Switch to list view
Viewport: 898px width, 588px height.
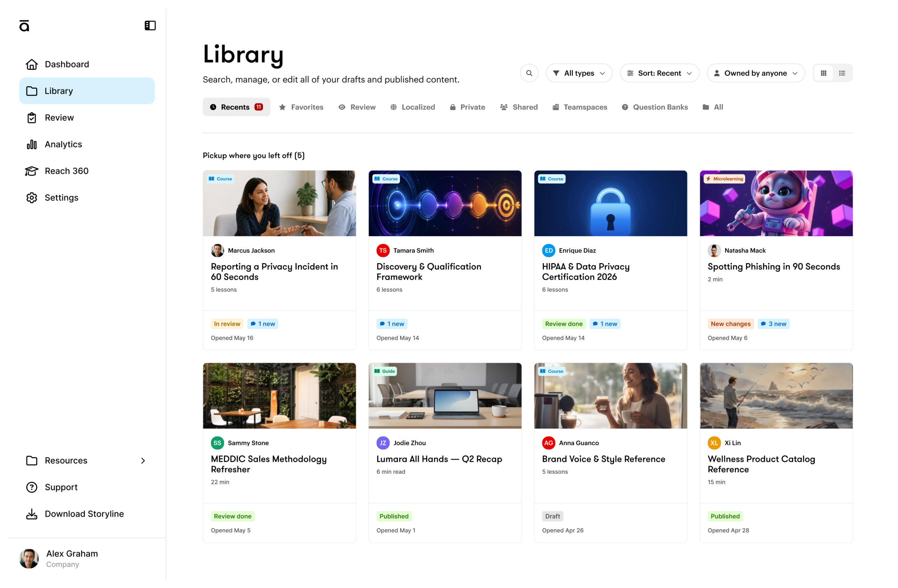(x=842, y=73)
